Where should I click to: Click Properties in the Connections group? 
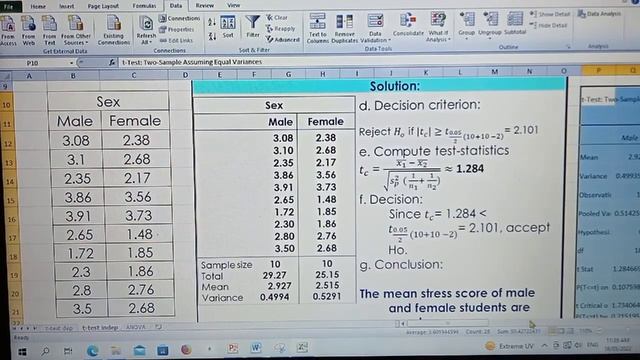pyautogui.click(x=176, y=29)
